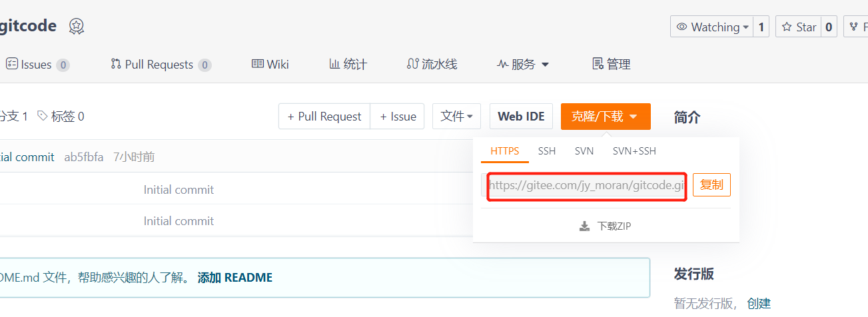
Task: Open the Watching dropdown
Action: tap(711, 27)
